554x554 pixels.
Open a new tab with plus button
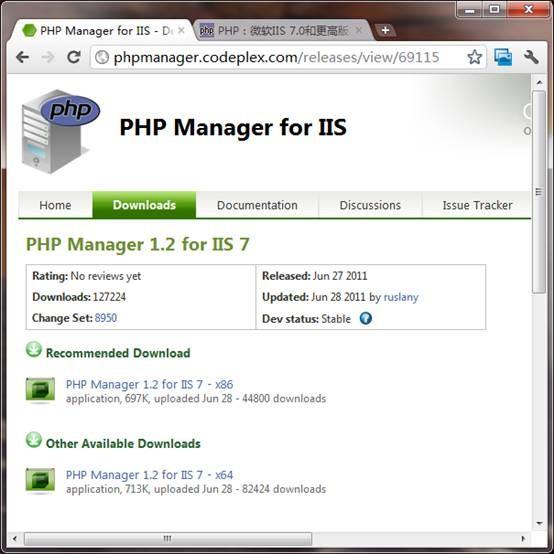[x=385, y=30]
